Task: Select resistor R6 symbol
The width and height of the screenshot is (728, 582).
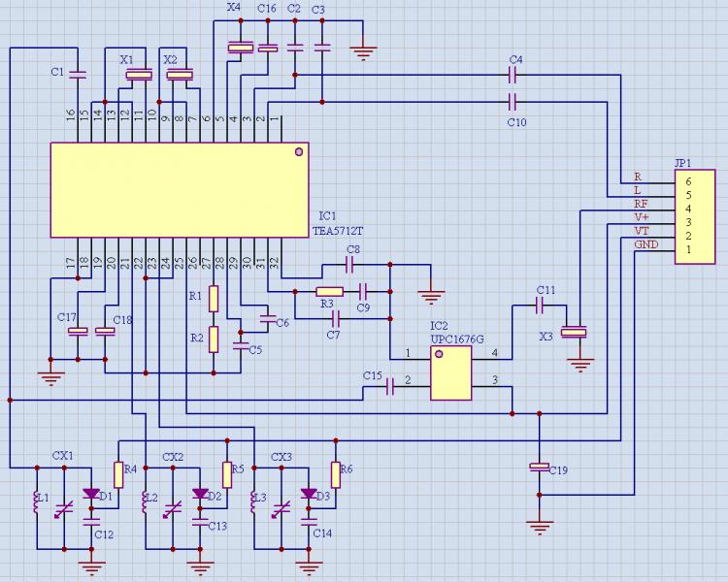Action: [336, 474]
